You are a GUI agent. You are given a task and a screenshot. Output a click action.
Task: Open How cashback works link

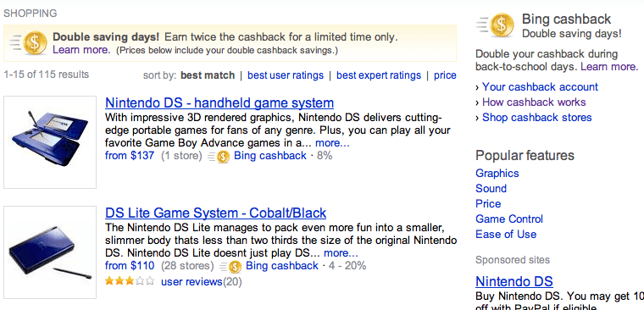(x=534, y=102)
